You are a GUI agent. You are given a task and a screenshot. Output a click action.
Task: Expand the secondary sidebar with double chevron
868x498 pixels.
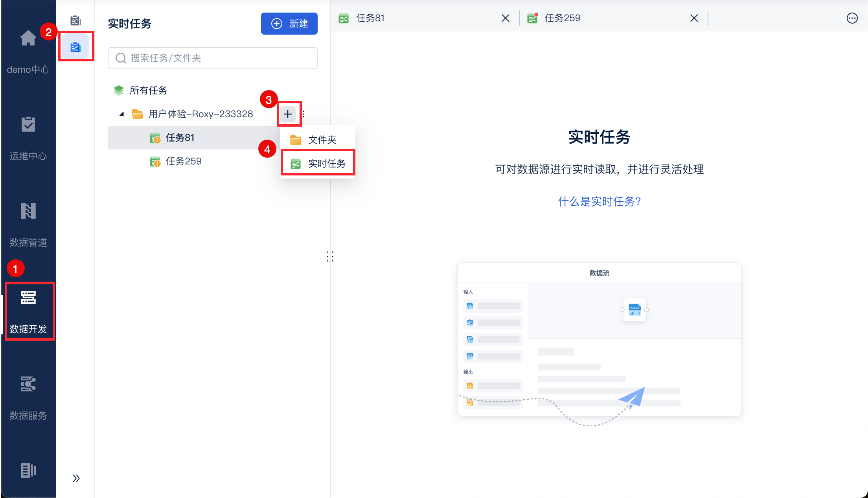click(x=76, y=478)
